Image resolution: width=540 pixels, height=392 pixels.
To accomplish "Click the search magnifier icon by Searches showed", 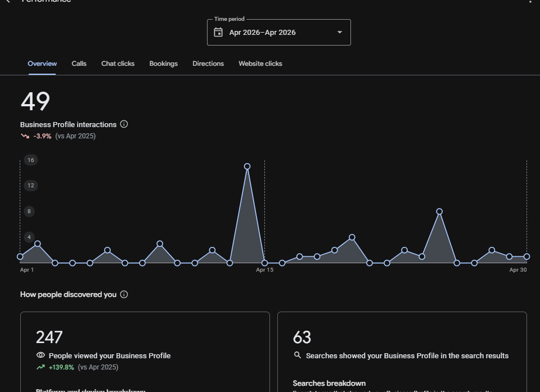I will click(x=297, y=355).
